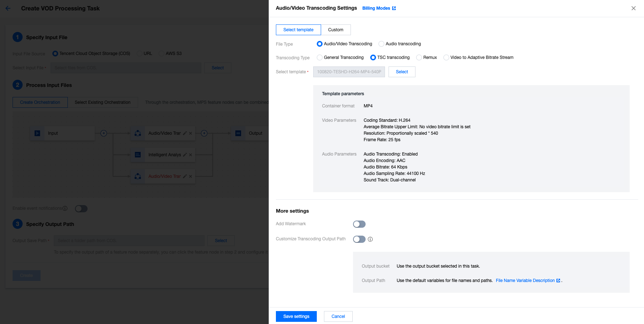Image resolution: width=644 pixels, height=324 pixels.
Task: Turn on Customize Transcoding Output Path
Action: click(359, 239)
